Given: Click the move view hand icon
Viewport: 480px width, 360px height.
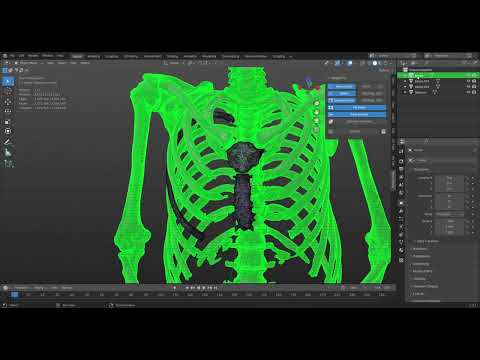Looking at the screenshot, I should pos(317,112).
